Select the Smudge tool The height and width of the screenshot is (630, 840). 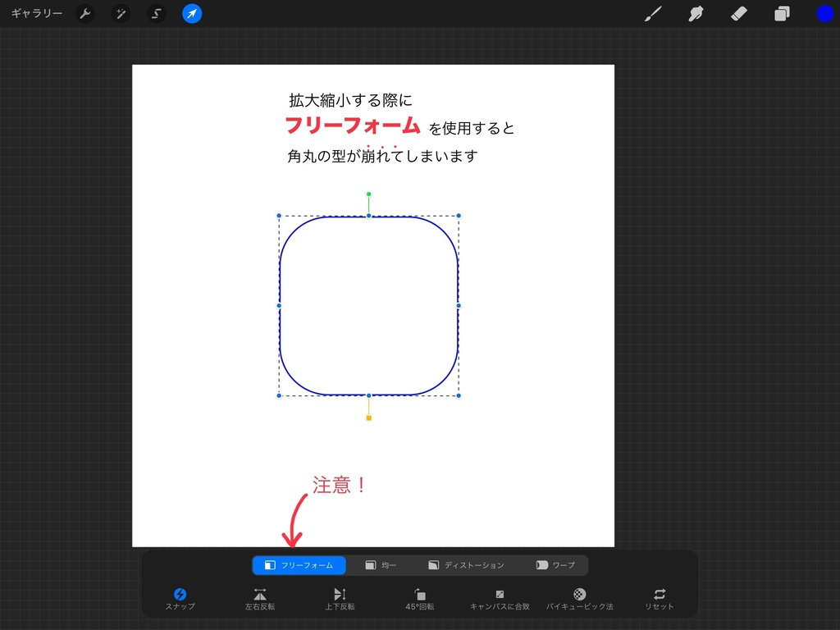coord(696,13)
